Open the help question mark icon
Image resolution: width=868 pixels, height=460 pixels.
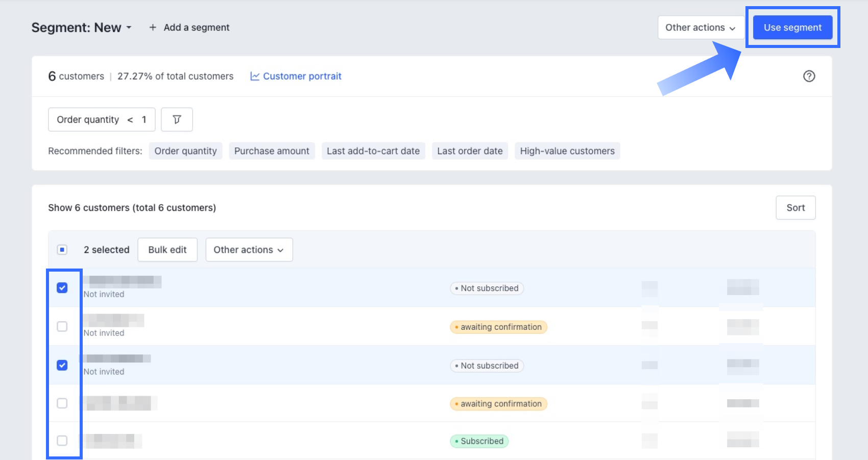click(809, 76)
